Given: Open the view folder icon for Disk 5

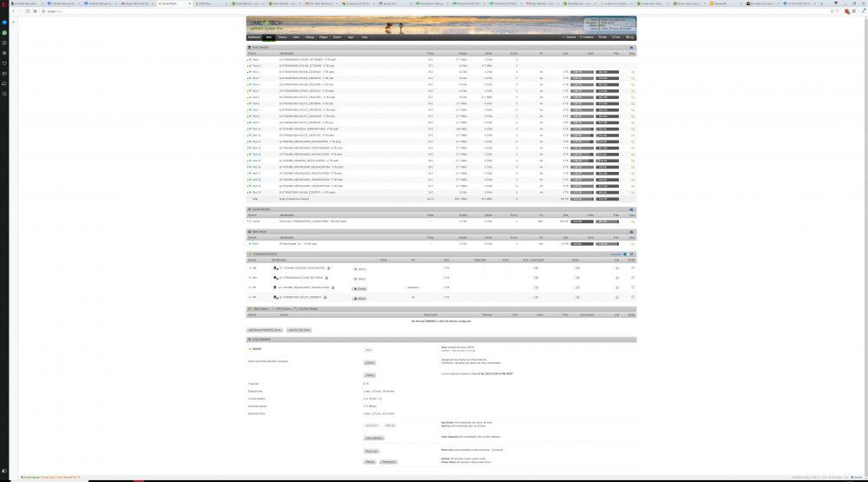Looking at the screenshot, I should pyautogui.click(x=633, y=97).
